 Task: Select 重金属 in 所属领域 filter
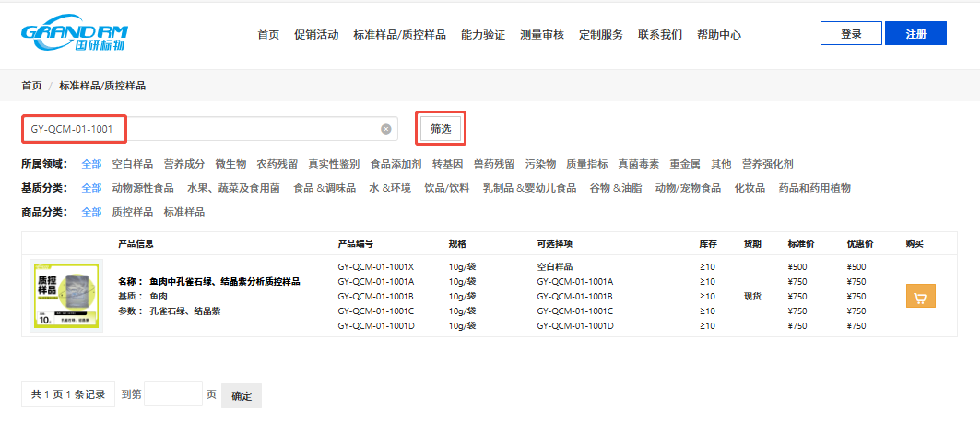click(685, 164)
